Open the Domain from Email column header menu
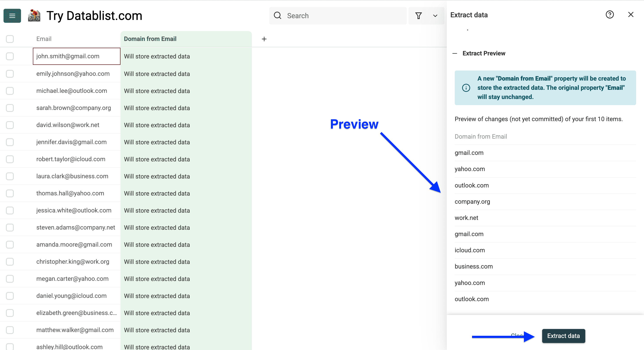This screenshot has width=644, height=350. click(x=150, y=39)
